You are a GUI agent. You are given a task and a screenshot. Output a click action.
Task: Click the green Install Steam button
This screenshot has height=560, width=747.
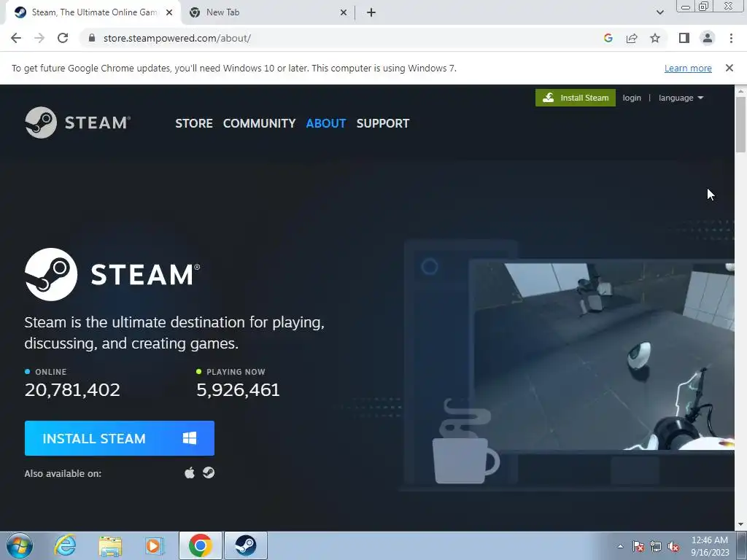pyautogui.click(x=575, y=98)
